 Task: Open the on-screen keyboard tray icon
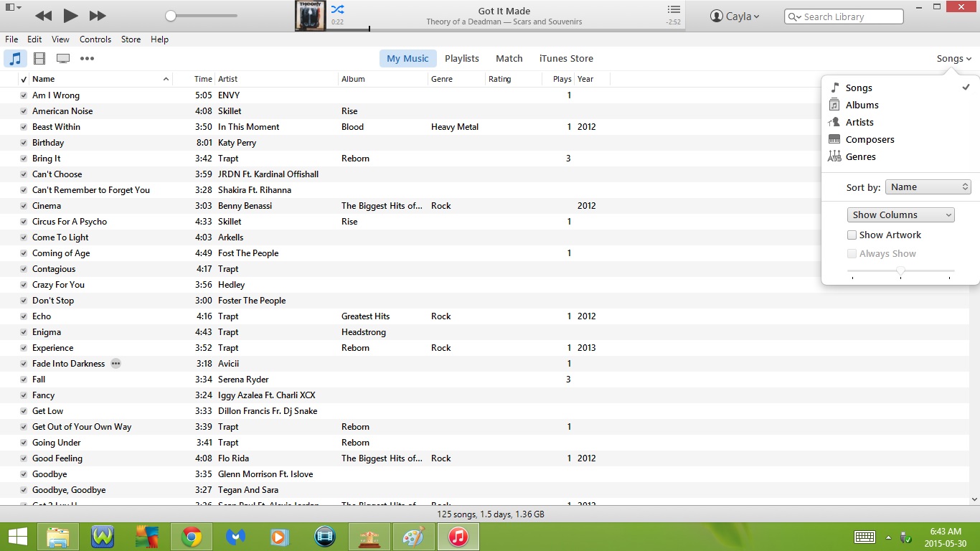[864, 537]
